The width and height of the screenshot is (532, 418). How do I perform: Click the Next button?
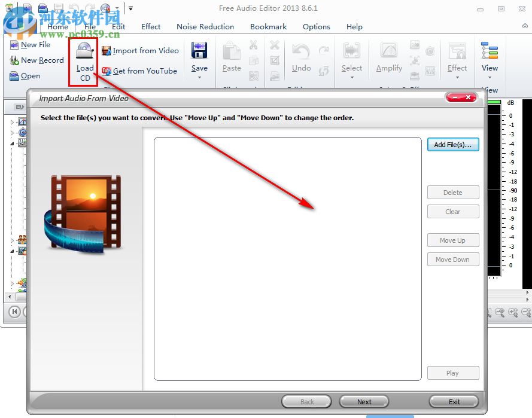pos(364,402)
